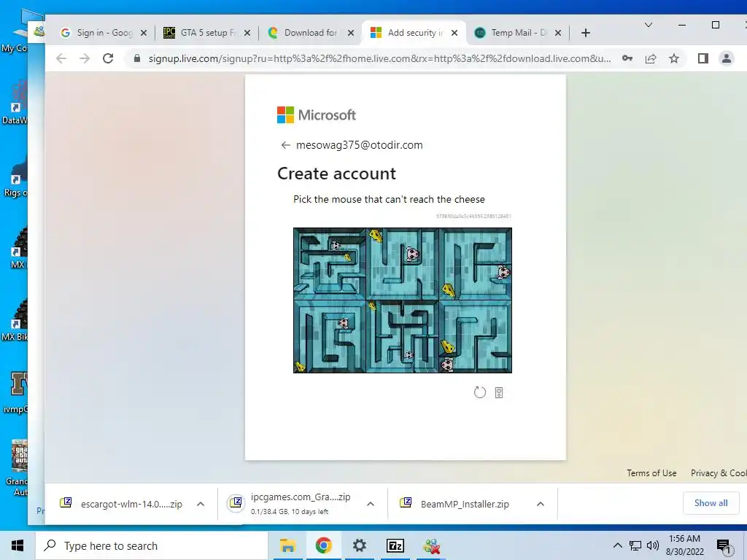Open the Terms of Use link
This screenshot has height=560, width=747.
(x=651, y=472)
